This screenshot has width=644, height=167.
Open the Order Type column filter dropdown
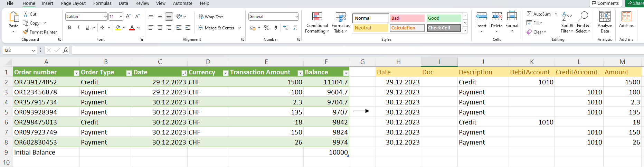point(129,73)
